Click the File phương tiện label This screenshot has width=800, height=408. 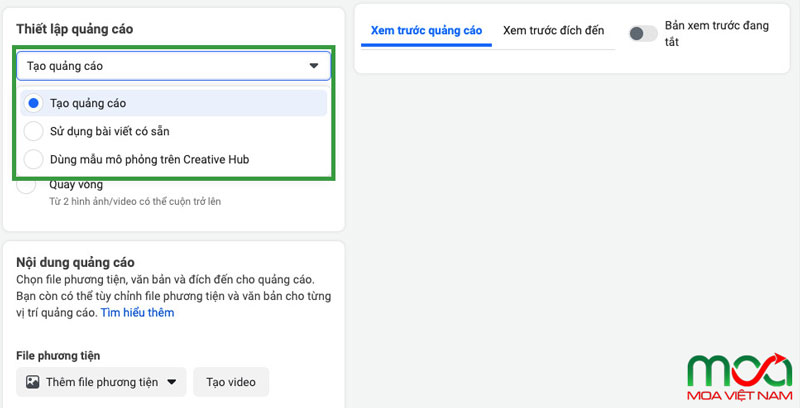coord(58,356)
